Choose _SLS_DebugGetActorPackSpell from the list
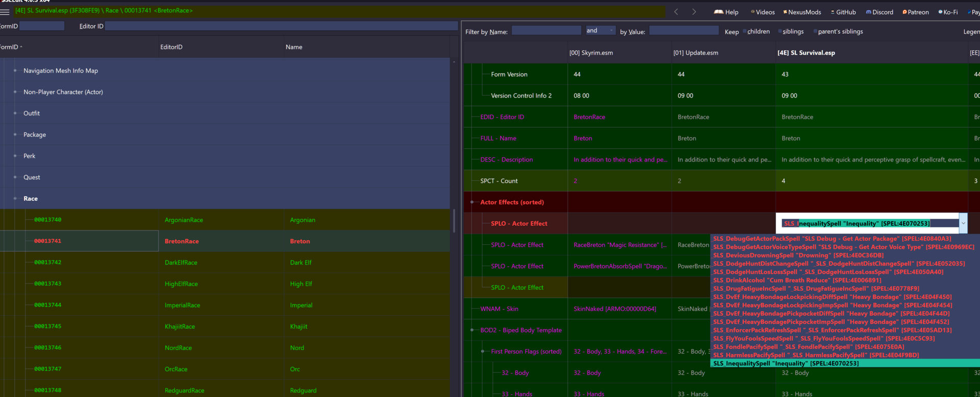The width and height of the screenshot is (980, 397). (x=845, y=239)
